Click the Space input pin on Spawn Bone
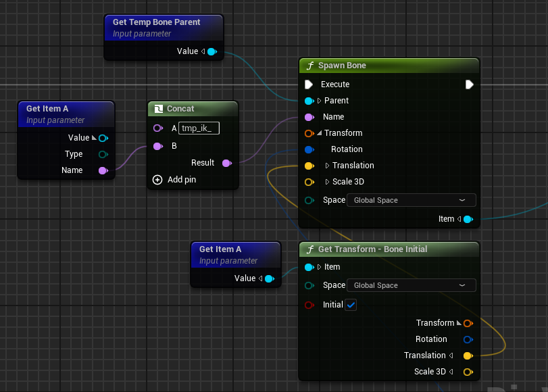 309,200
